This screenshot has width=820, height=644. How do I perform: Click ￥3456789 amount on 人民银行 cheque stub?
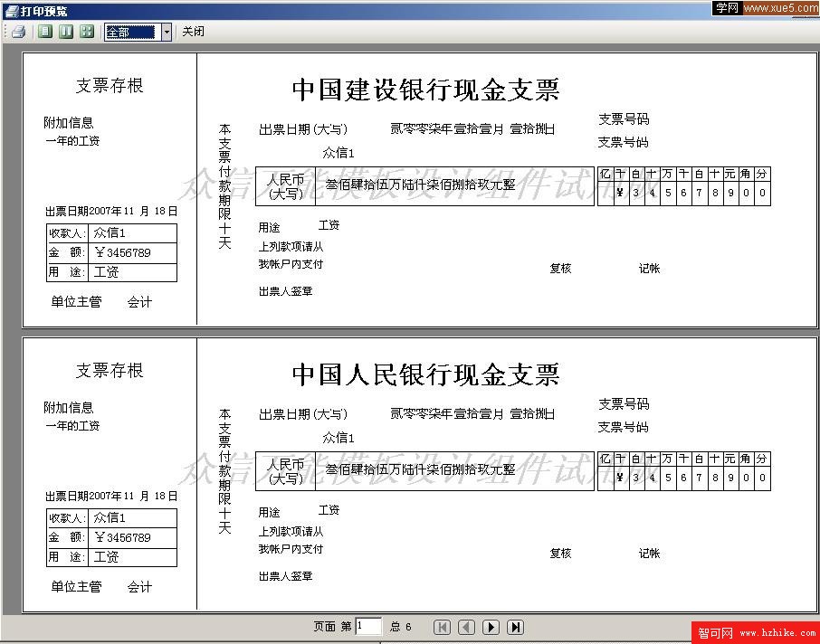122,538
